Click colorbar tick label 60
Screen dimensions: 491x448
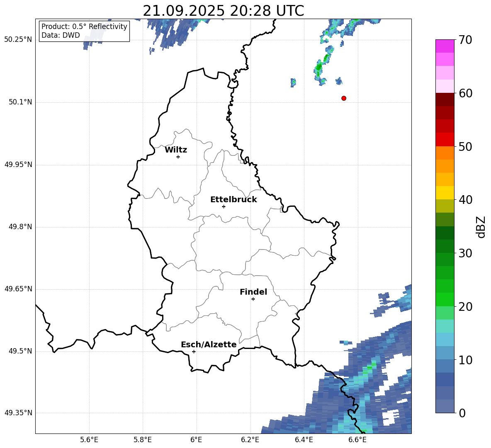point(465,93)
